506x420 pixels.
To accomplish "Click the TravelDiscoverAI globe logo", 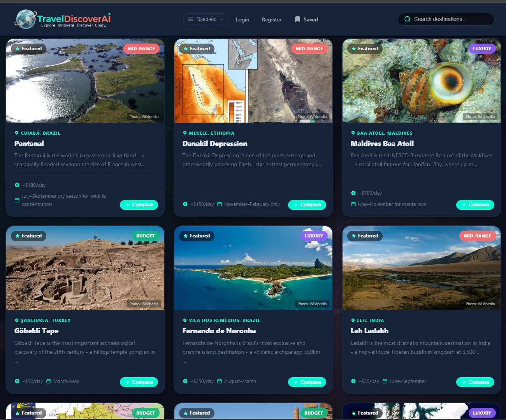I will click(x=25, y=19).
